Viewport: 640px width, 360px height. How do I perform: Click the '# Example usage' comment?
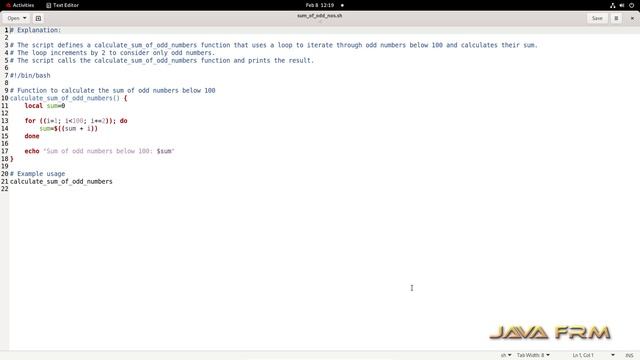(x=38, y=174)
